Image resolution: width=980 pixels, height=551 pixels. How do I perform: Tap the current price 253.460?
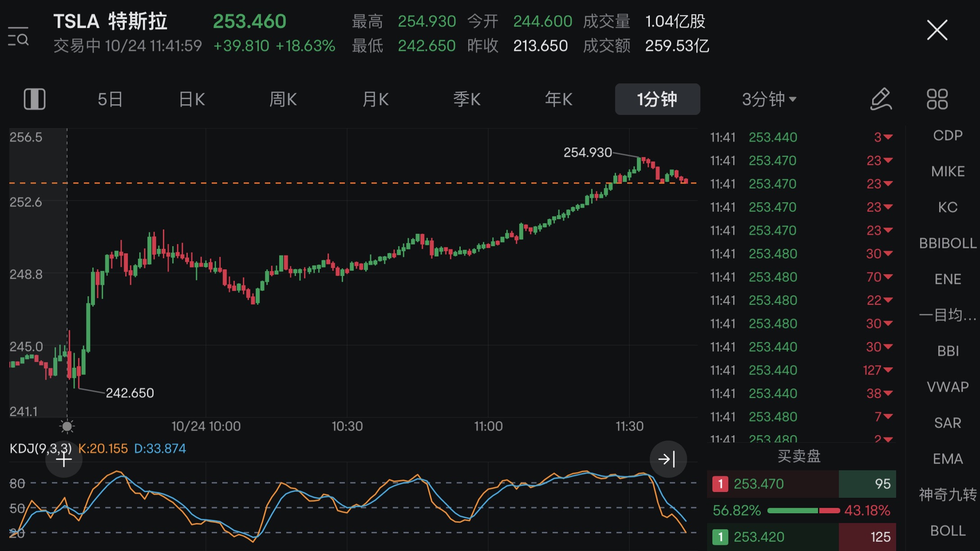click(x=250, y=21)
